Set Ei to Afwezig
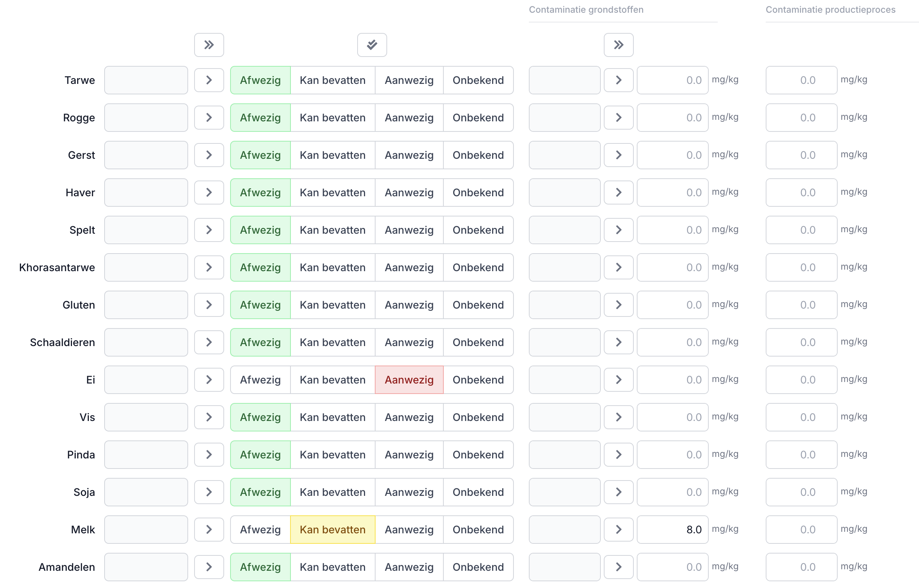 pyautogui.click(x=260, y=379)
